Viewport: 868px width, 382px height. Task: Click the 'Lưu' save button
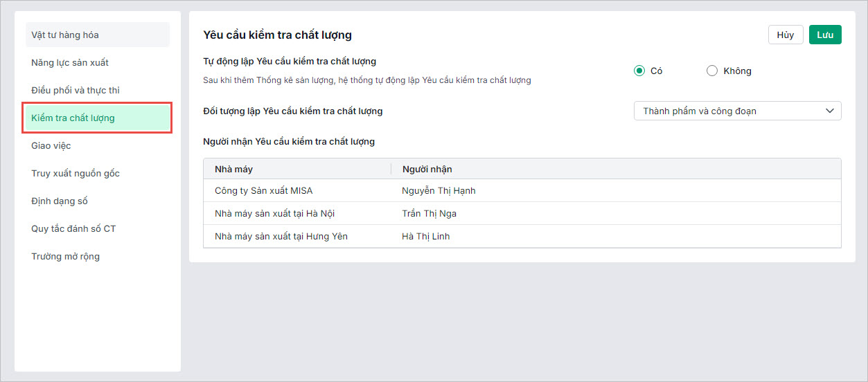pos(824,35)
